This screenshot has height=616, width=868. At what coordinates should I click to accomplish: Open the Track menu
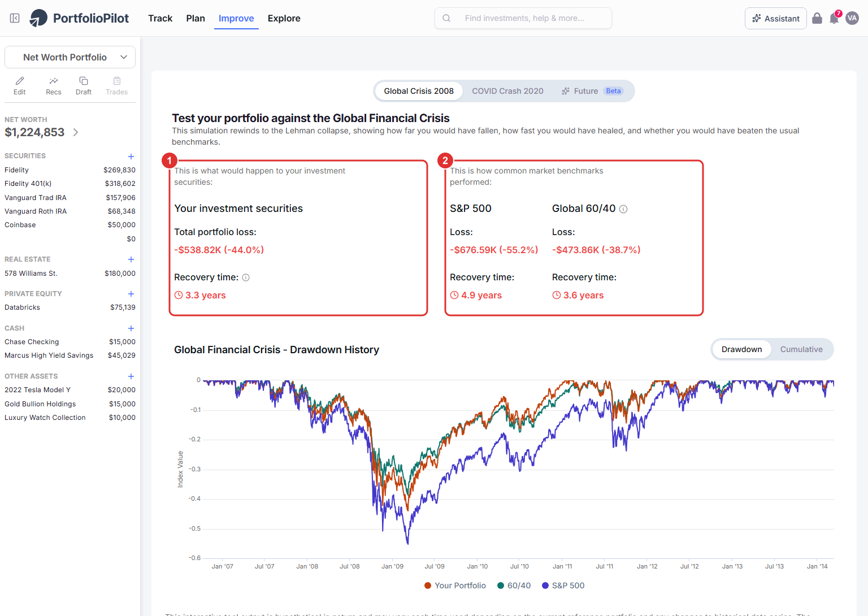coord(160,18)
